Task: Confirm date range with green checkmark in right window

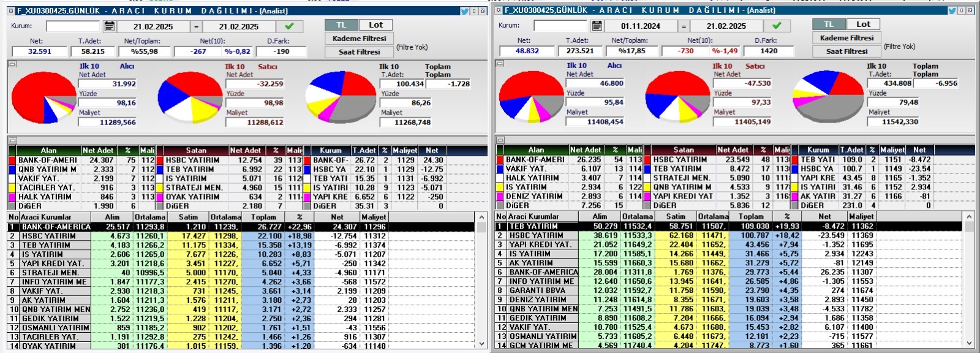Action: (x=777, y=26)
